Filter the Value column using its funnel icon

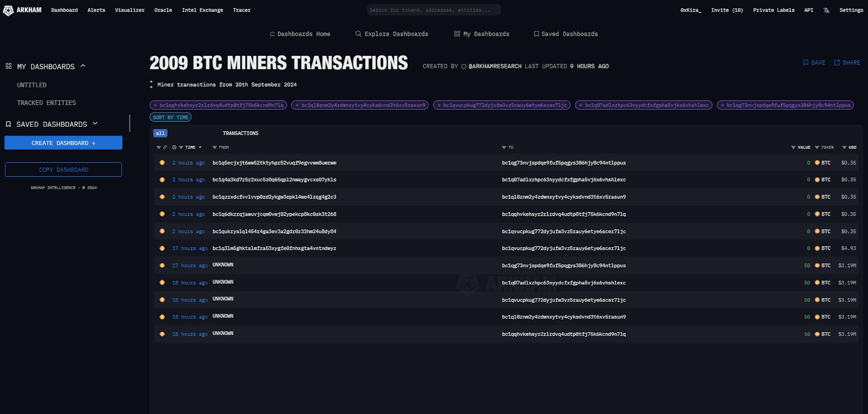click(x=793, y=147)
